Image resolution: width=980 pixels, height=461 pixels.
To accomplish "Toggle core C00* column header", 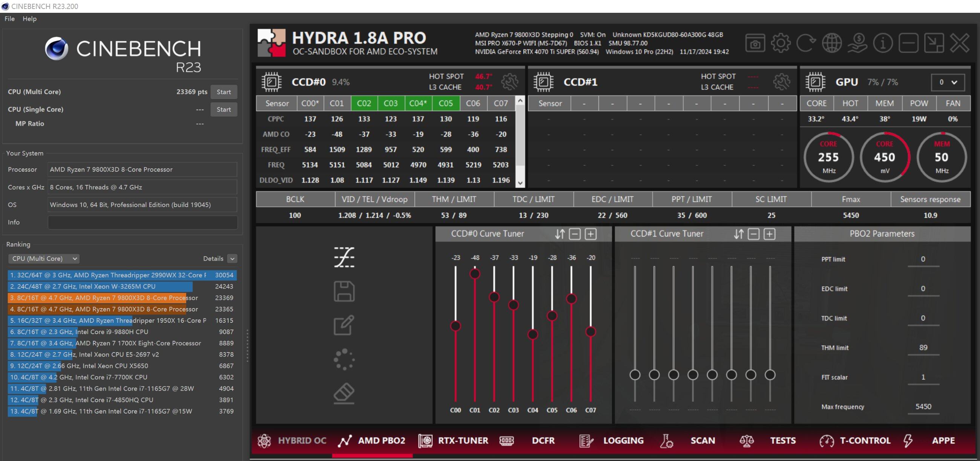I will (310, 103).
